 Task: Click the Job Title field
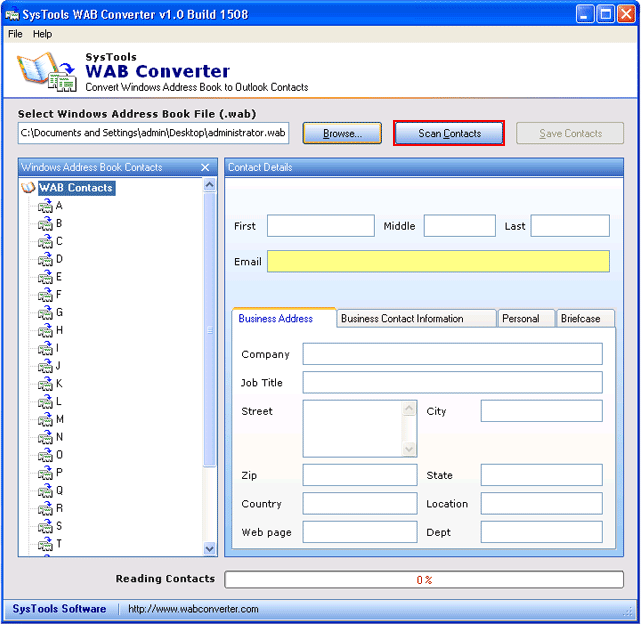coord(453,382)
